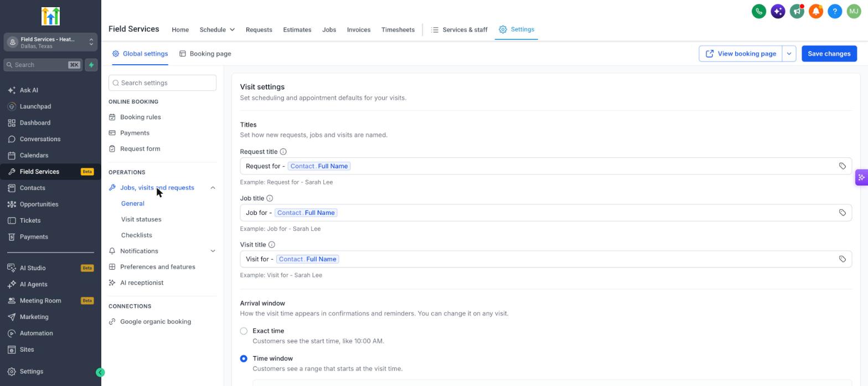Click inside the Request title text field
The width and height of the screenshot is (868, 386).
pos(545,166)
